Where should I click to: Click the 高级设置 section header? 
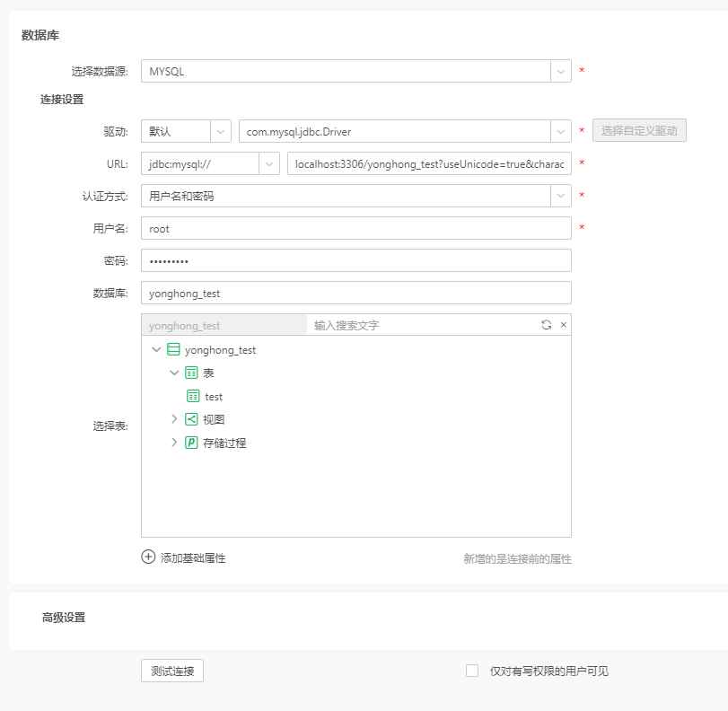(x=64, y=618)
